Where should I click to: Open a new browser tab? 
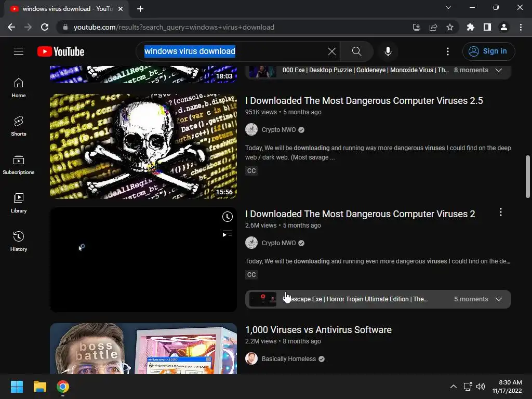coord(140,9)
